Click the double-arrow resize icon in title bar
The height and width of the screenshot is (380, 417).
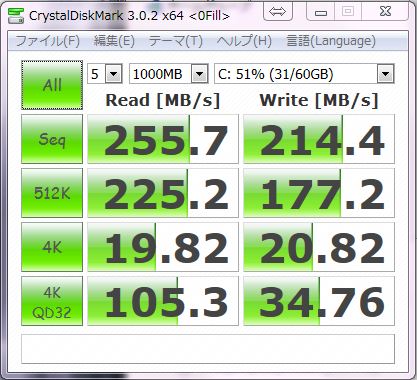click(278, 12)
